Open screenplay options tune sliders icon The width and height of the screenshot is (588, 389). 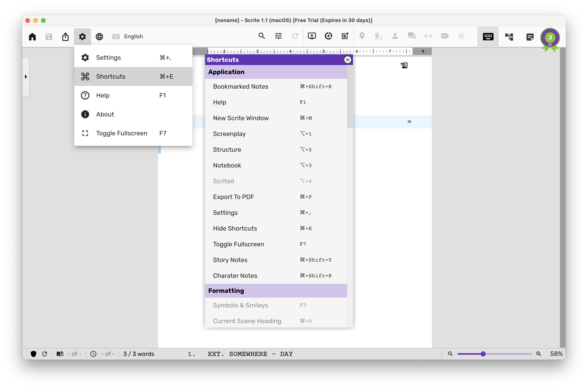(278, 36)
